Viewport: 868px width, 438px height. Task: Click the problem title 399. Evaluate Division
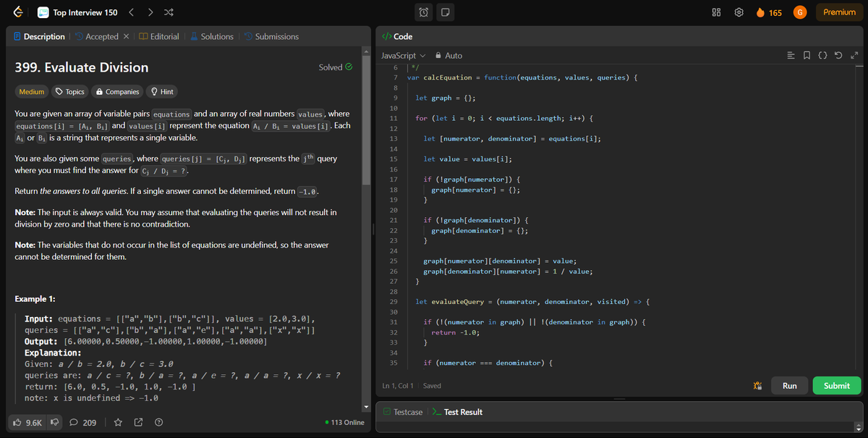pyautogui.click(x=82, y=67)
